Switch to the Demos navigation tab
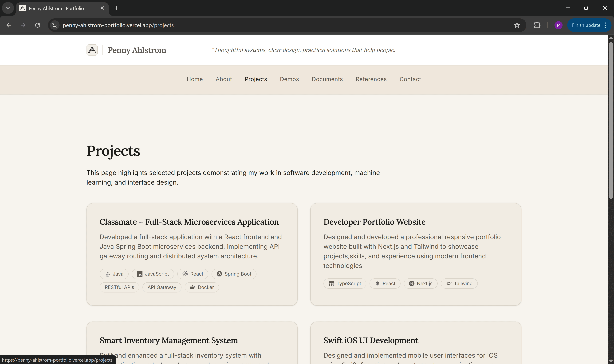This screenshot has height=364, width=614. pyautogui.click(x=289, y=79)
